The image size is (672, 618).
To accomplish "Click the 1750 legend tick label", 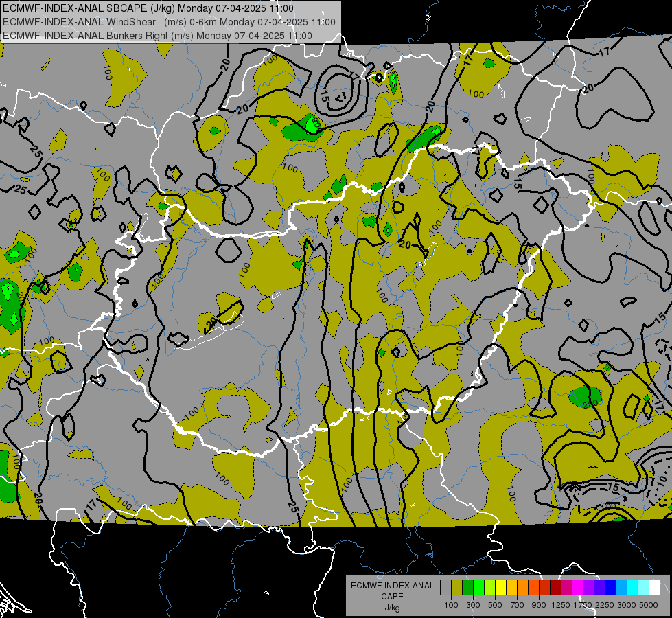I will [583, 605].
